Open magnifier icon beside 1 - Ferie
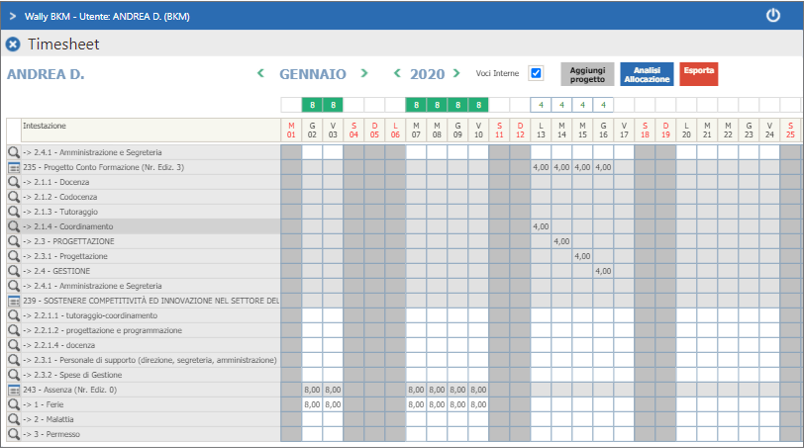This screenshot has height=448, width=804. coord(14,404)
